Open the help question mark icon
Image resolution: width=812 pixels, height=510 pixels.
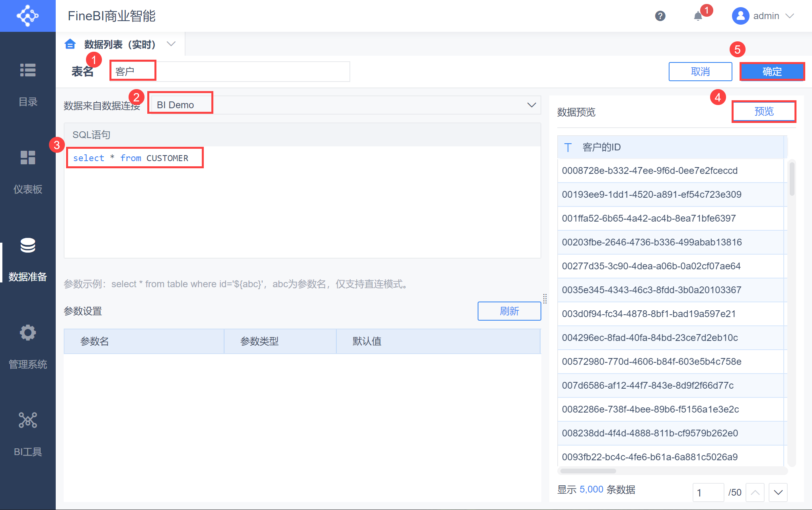click(x=660, y=16)
